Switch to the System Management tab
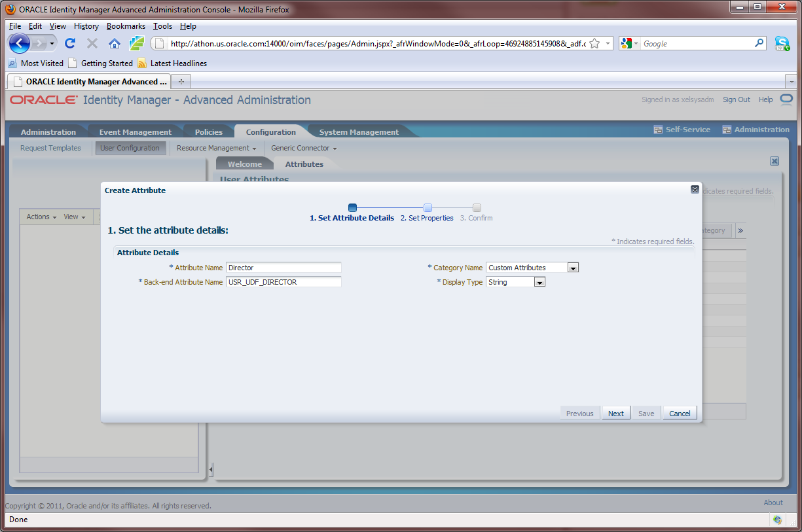This screenshot has width=802, height=532. pos(359,132)
